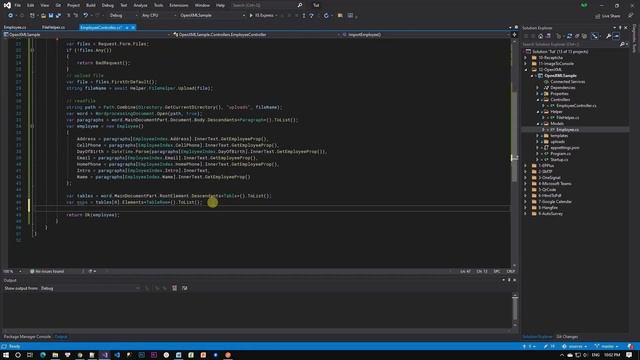Select the 4-Microsoft Teams folder
Screen dimensions: 640x360
pyautogui.click(x=555, y=184)
